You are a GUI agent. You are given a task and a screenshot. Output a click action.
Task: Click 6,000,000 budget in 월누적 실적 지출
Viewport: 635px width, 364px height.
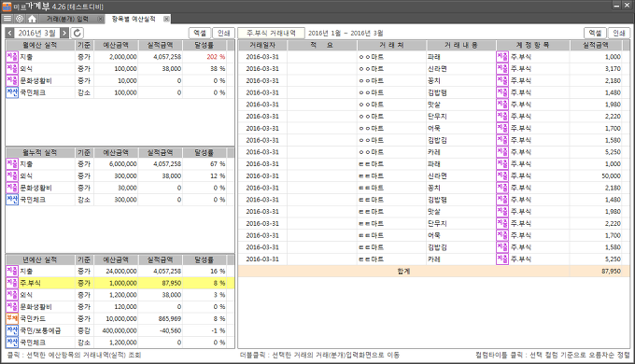point(122,164)
